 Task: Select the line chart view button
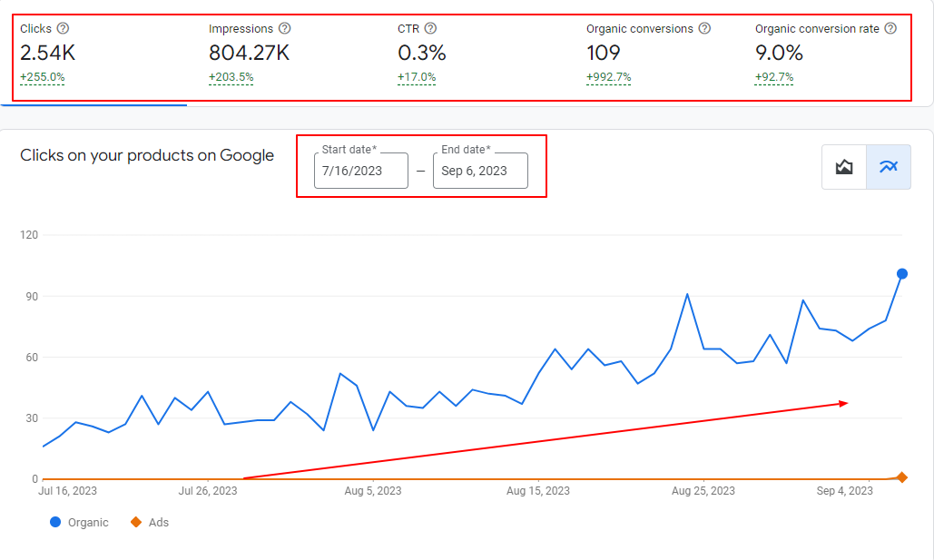[889, 167]
